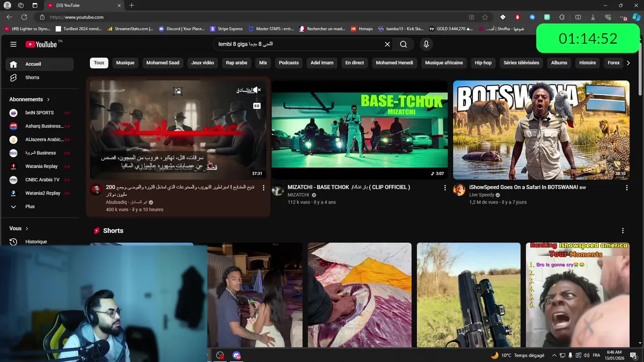Image resolution: width=644 pixels, height=362 pixels.
Task: Click the magnifier search button
Action: tap(404, 44)
